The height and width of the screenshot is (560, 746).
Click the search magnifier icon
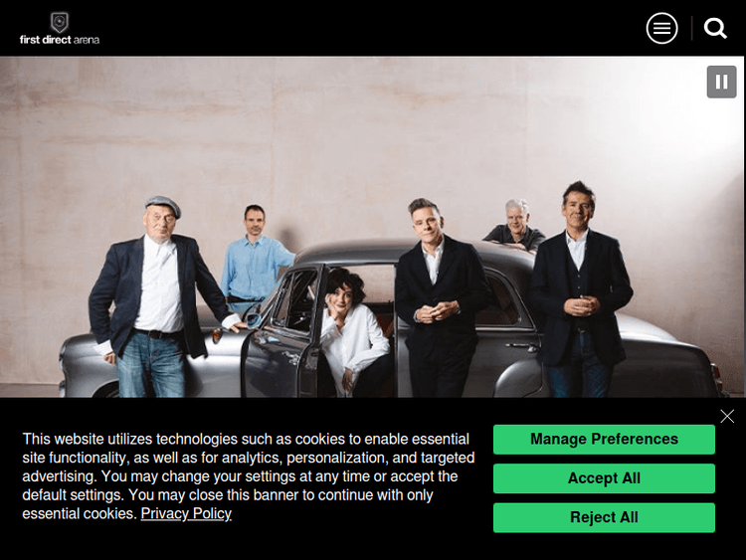click(715, 29)
